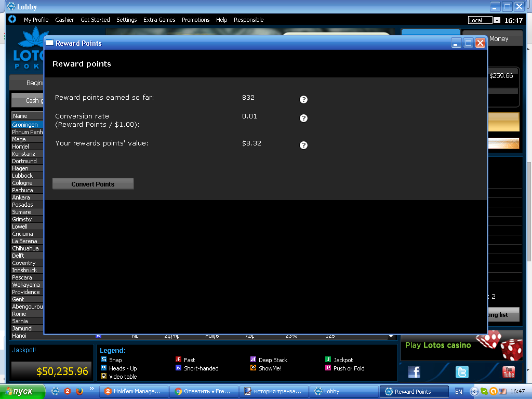Select the Mage table row
Viewport: 532px width, 399px height.
coord(28,139)
